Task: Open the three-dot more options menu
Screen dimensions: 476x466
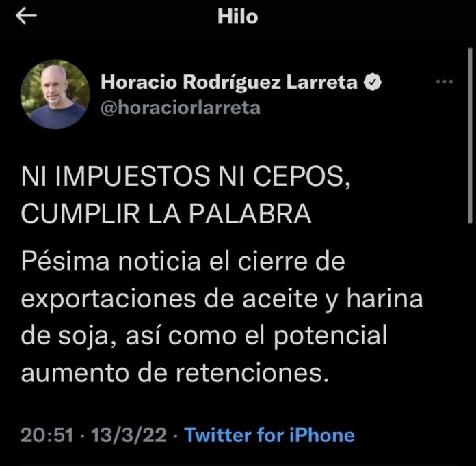Action: [445, 81]
